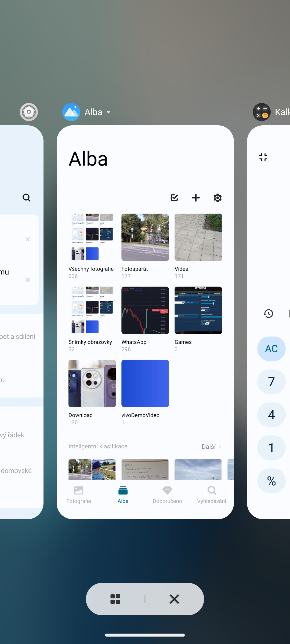Image resolution: width=290 pixels, height=644 pixels.
Task: Close all recent apps with X button
Action: [174, 599]
